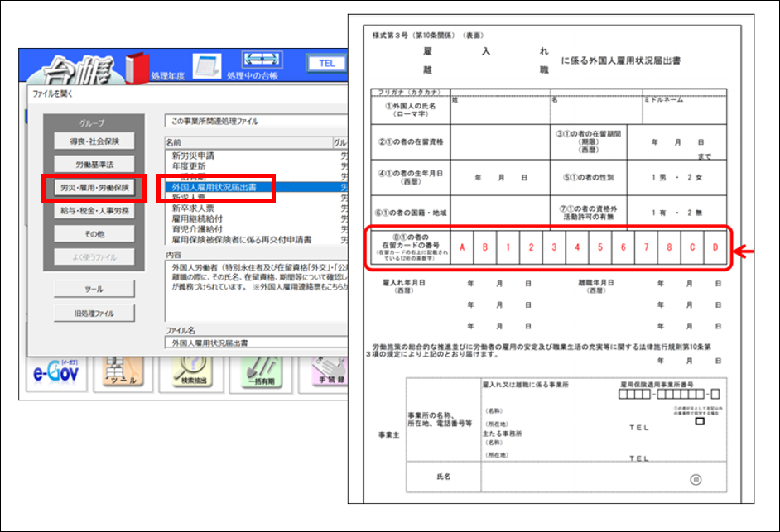This screenshot has height=532, width=780.
Task: Click the 台帳 logo in the header
Action: pos(77,71)
